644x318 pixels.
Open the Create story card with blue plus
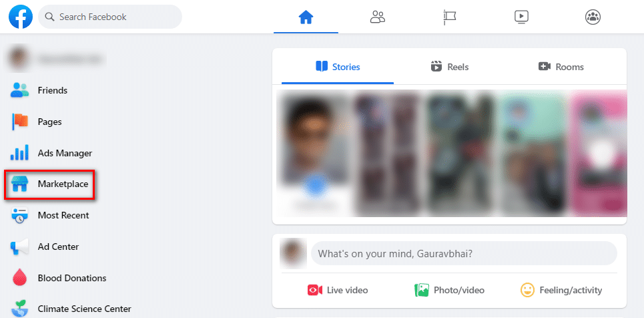pyautogui.click(x=314, y=153)
